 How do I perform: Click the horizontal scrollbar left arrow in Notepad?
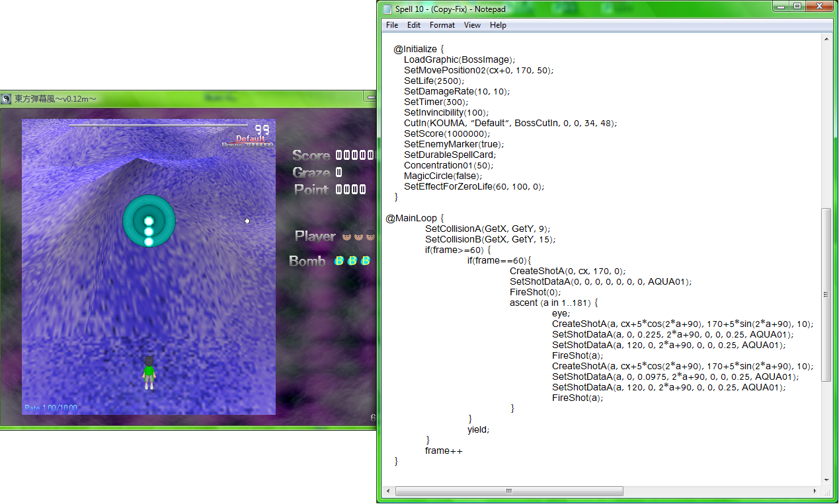388,491
